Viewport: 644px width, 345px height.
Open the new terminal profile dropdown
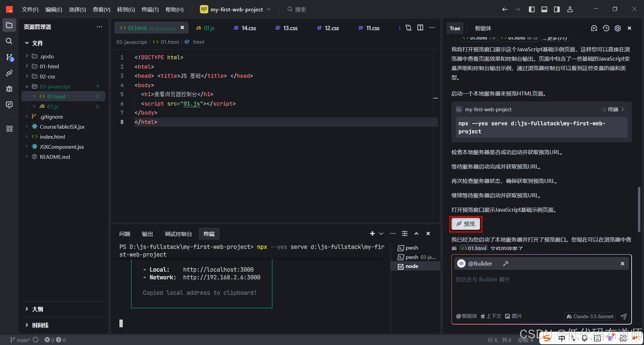381,233
